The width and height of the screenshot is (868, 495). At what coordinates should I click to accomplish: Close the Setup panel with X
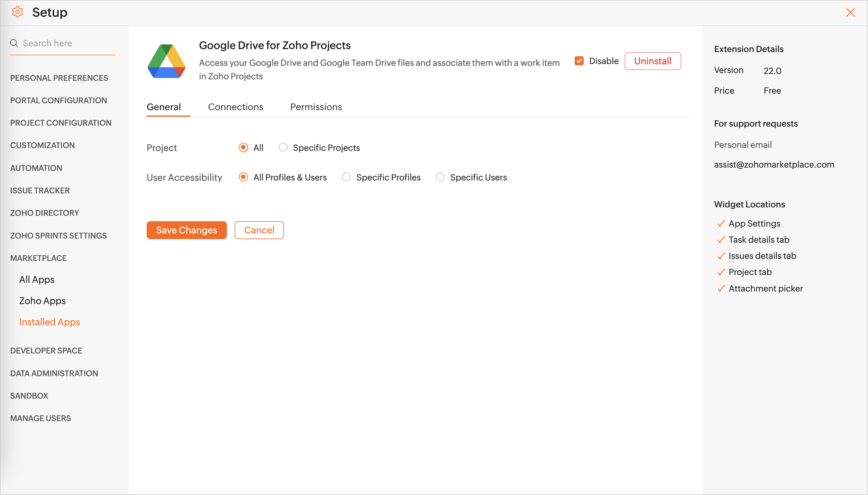click(850, 13)
